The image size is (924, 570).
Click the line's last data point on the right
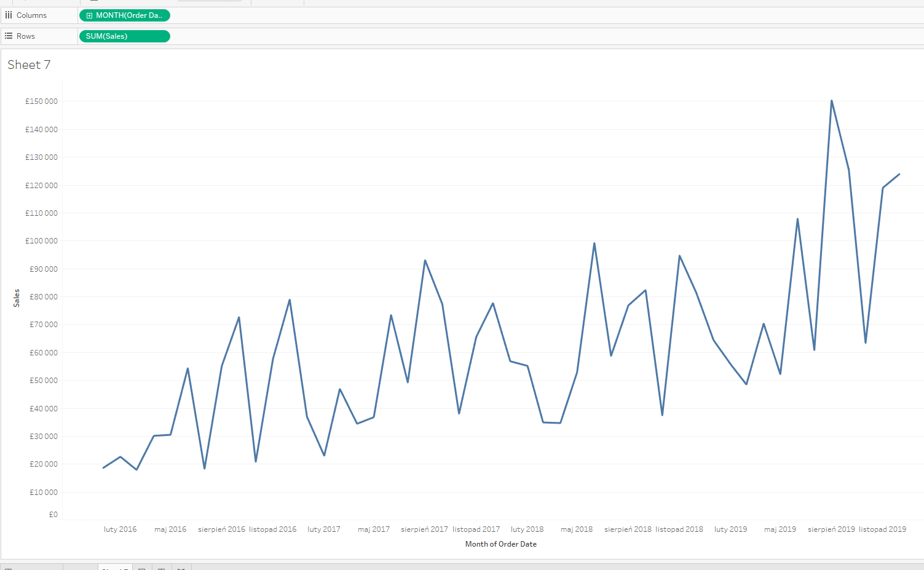pos(899,174)
